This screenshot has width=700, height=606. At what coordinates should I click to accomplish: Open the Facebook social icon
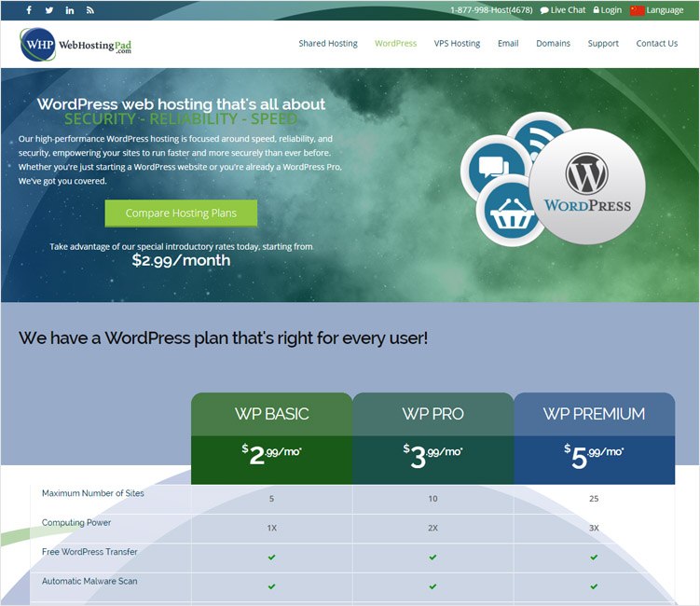coord(29,10)
